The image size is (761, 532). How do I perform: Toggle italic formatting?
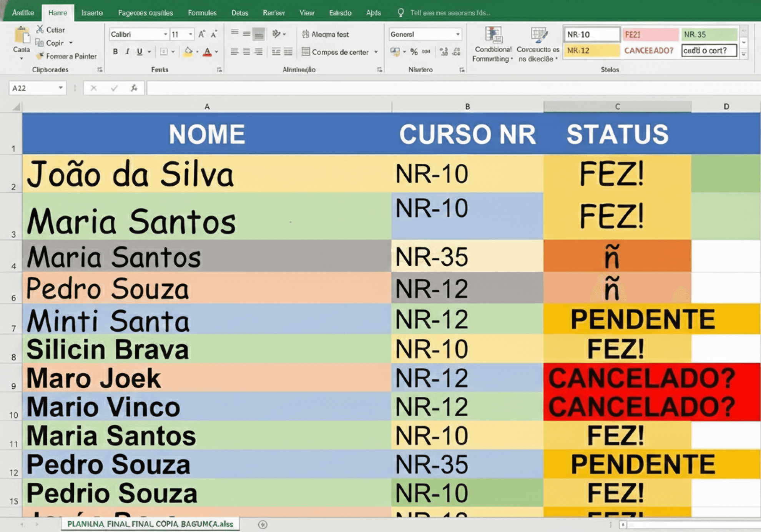pyautogui.click(x=127, y=52)
